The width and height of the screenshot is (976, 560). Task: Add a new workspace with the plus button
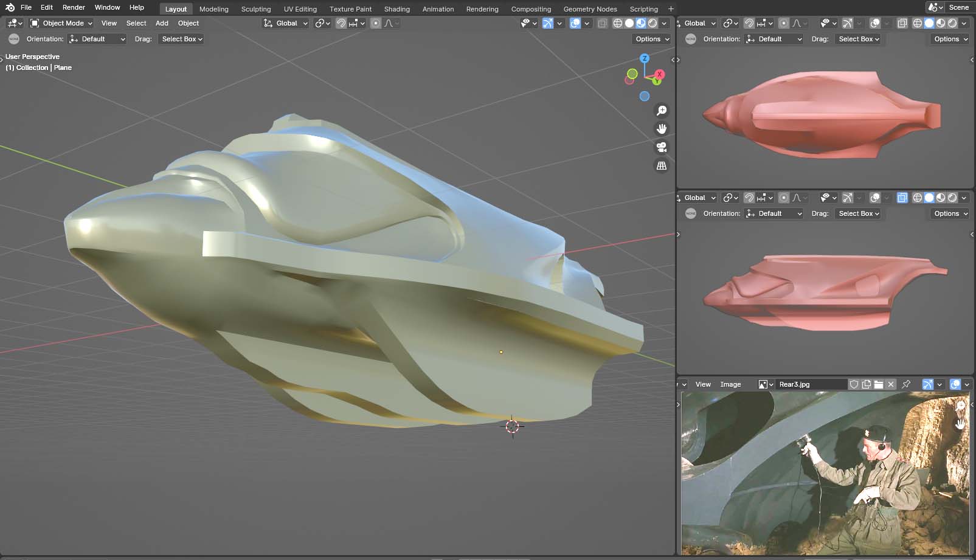click(671, 9)
